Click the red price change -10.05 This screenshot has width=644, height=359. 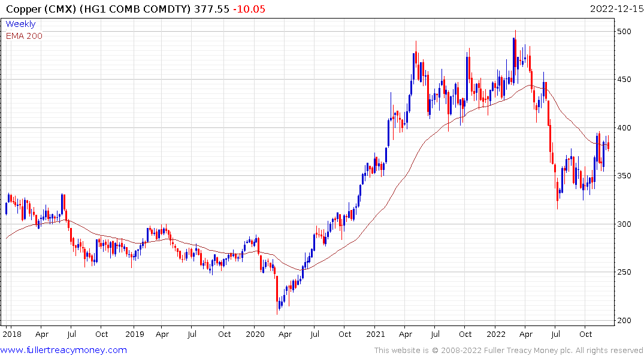click(249, 9)
